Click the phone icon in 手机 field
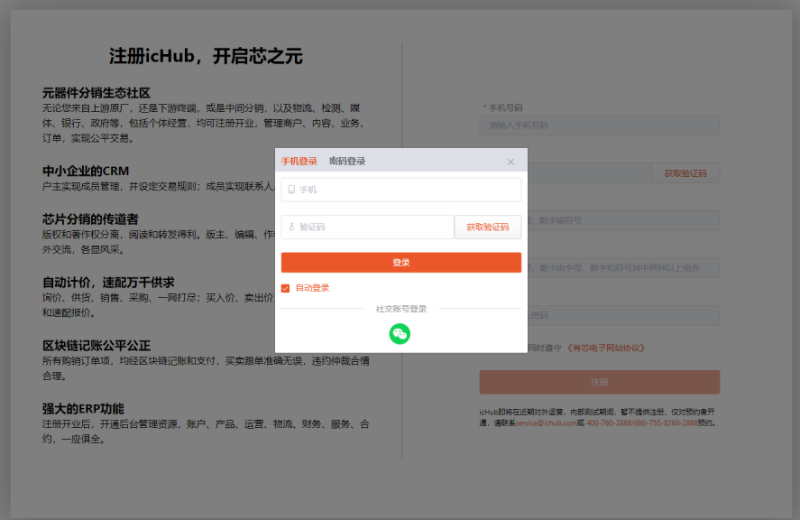 pos(291,190)
